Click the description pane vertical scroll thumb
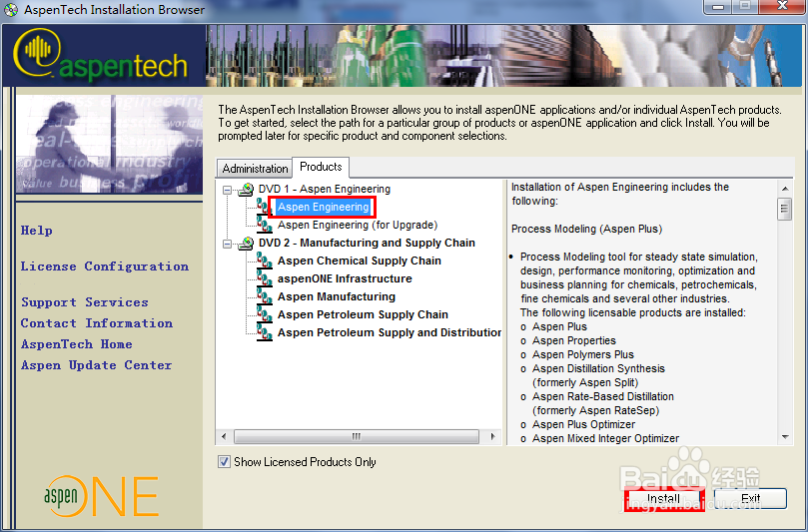This screenshot has height=532, width=808. click(x=785, y=209)
